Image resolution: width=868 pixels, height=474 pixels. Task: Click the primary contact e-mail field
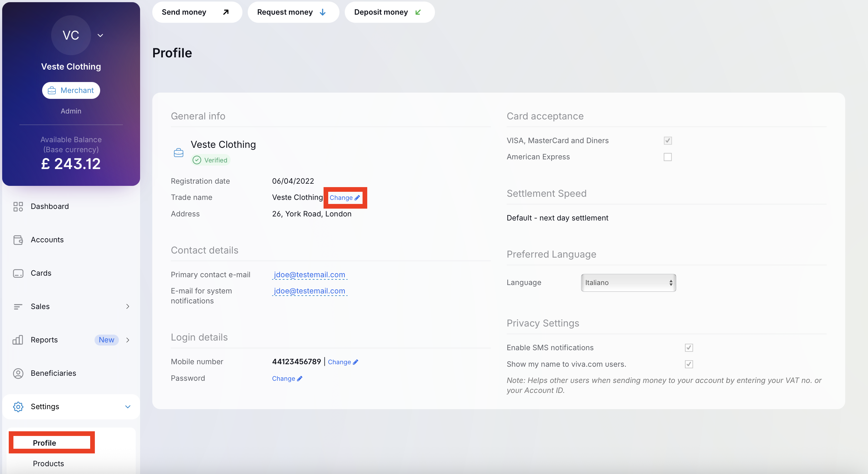click(309, 274)
